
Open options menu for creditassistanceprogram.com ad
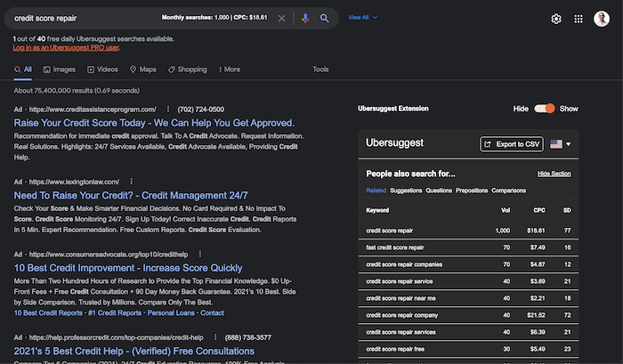167,109
